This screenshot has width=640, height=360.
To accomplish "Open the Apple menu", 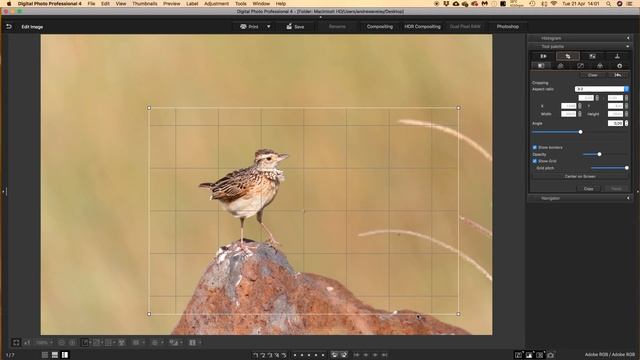I will [9, 3].
